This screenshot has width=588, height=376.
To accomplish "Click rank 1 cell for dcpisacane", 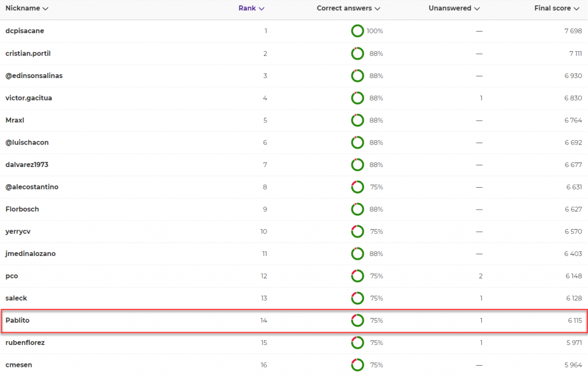I will 266,31.
